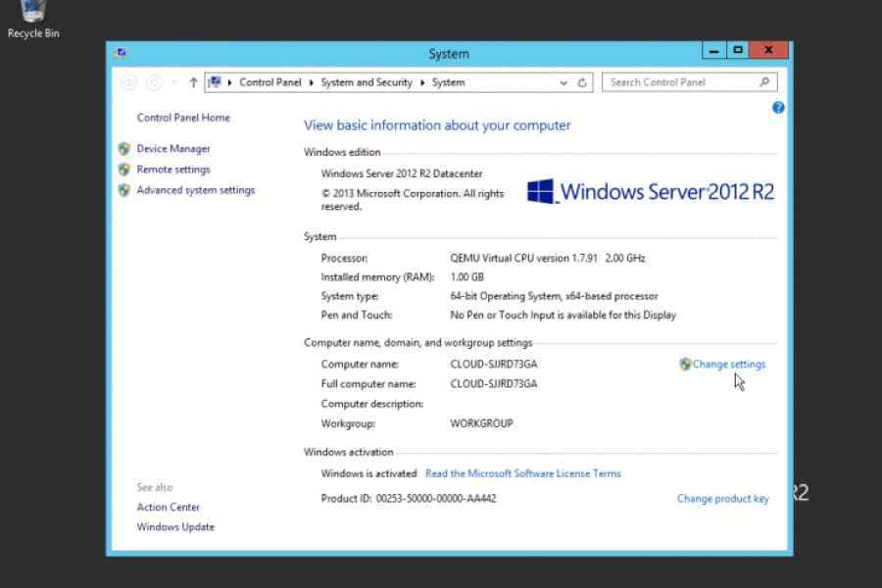Open Action Center under See also
Screen dimensions: 882x588
click(169, 507)
